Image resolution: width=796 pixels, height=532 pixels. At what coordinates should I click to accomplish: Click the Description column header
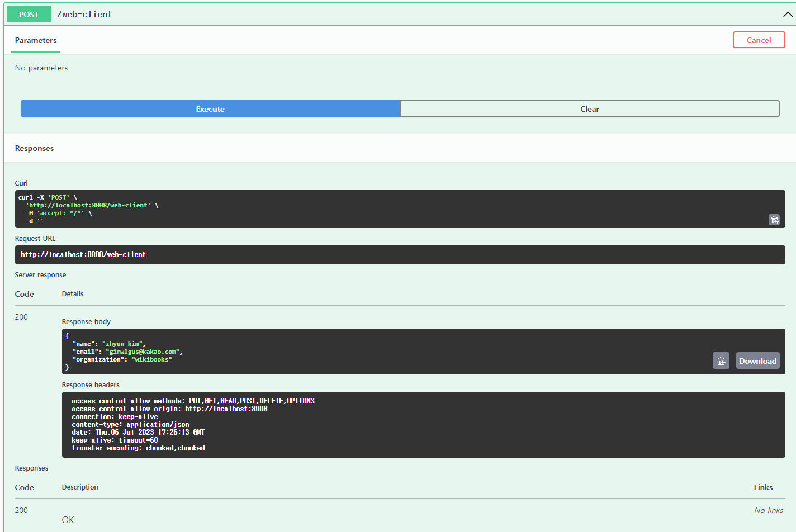point(80,487)
